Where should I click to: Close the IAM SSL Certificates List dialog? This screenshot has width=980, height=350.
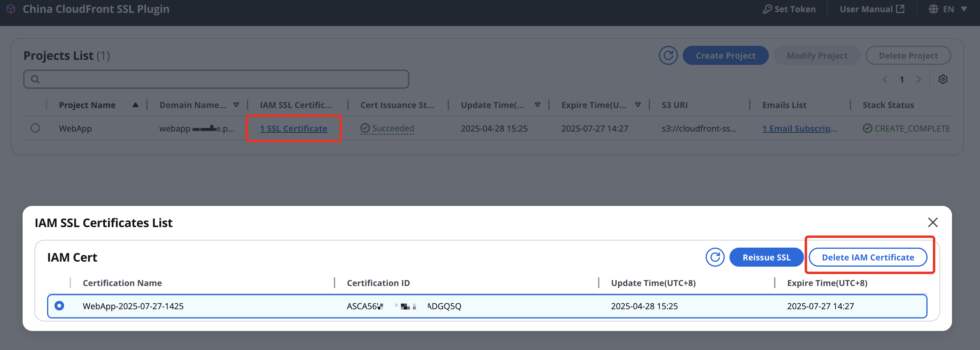[932, 222]
